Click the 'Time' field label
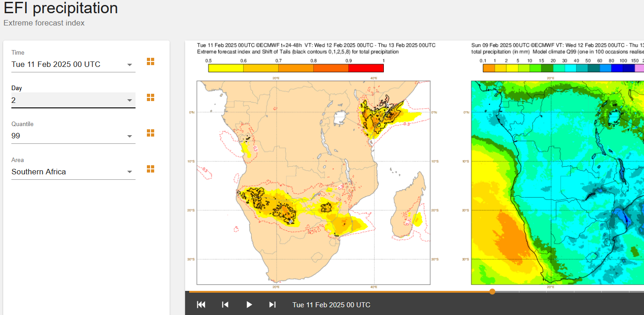644x315 pixels. 18,52
